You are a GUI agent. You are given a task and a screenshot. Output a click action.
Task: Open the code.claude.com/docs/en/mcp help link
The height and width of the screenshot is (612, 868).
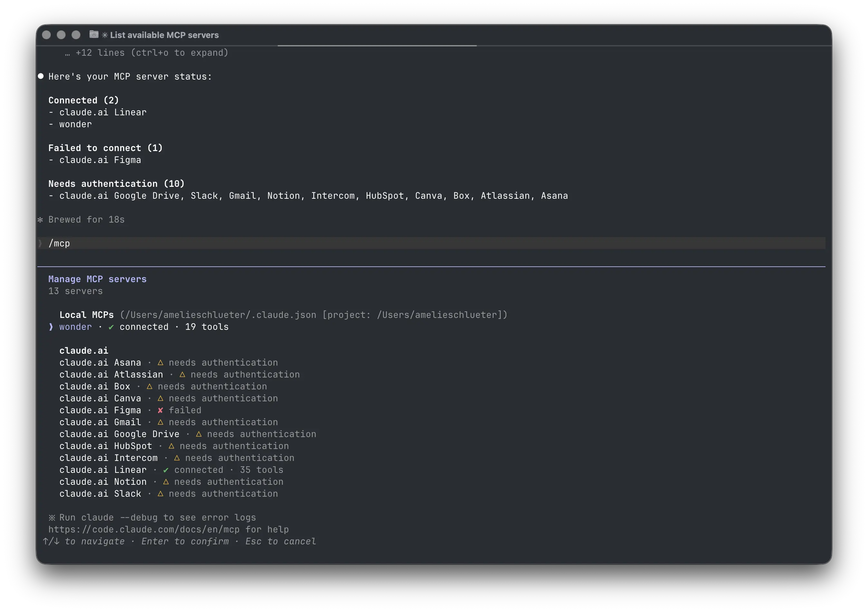click(x=144, y=529)
